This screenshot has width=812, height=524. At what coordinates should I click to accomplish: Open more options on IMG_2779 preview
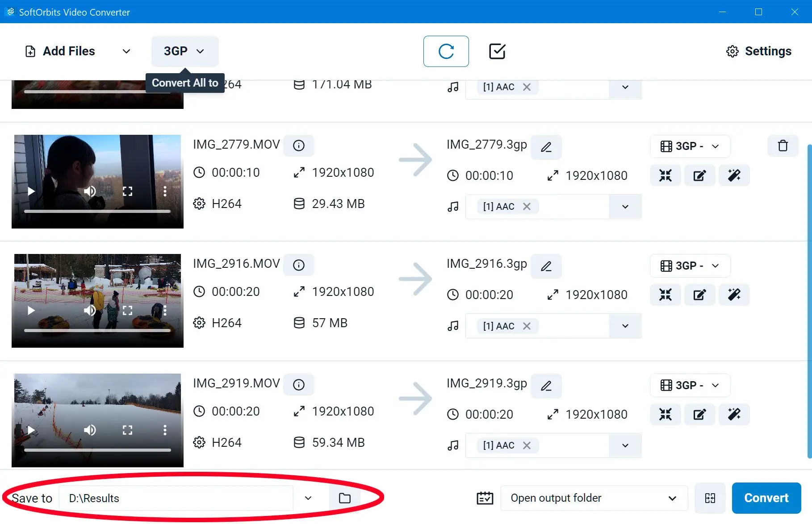[x=165, y=191]
